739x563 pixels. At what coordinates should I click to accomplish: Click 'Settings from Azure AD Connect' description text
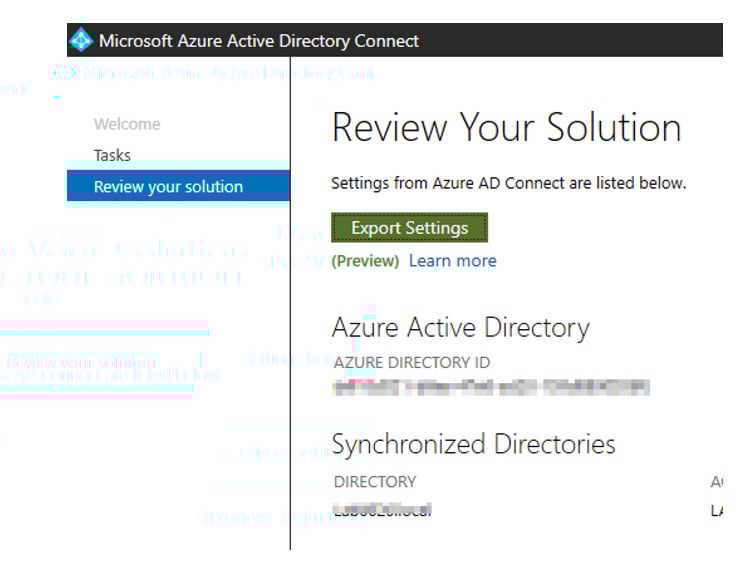coord(509,183)
